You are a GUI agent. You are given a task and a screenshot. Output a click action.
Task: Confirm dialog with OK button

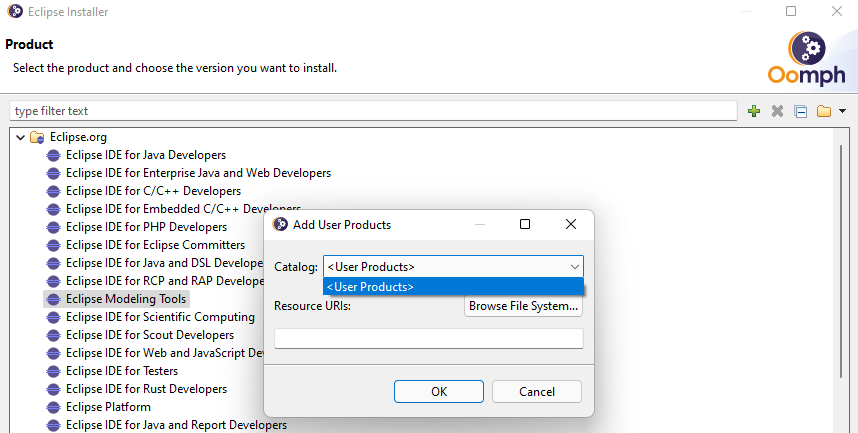point(439,391)
